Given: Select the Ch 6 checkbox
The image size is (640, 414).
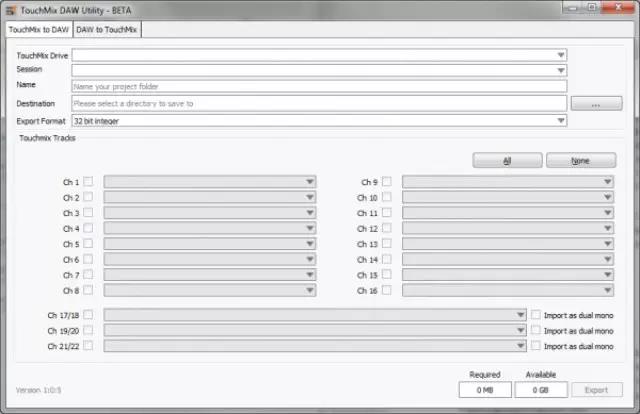Looking at the screenshot, I should click(88, 259).
